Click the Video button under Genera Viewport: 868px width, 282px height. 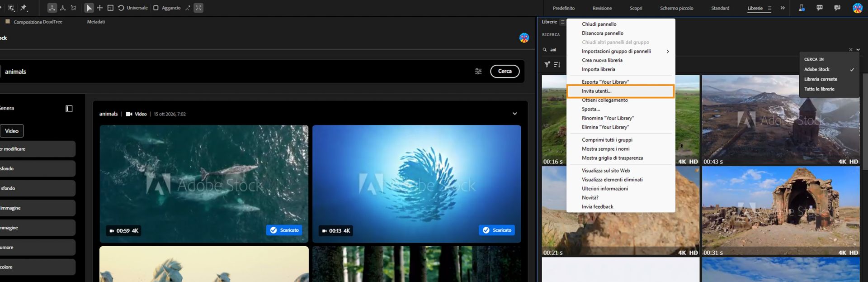coord(12,131)
